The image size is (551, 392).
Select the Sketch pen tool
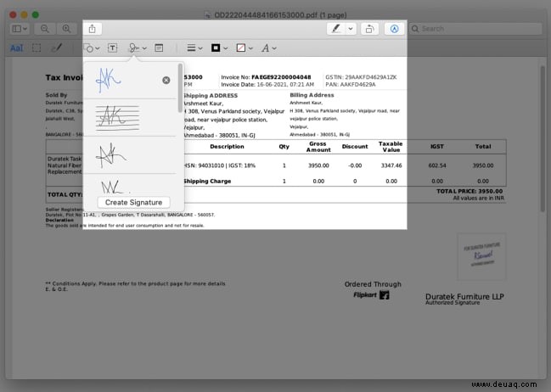pyautogui.click(x=56, y=48)
